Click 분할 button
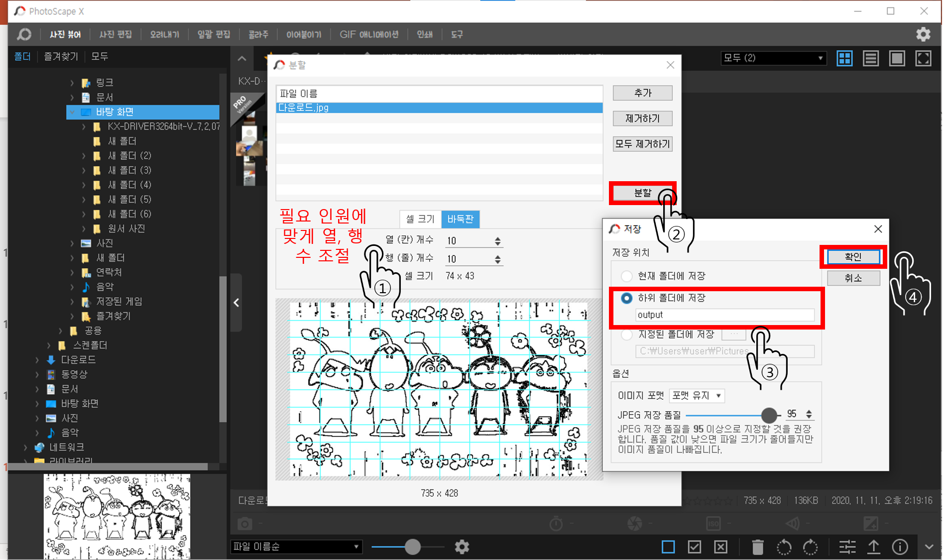Viewport: 948px width, 560px height. click(x=641, y=193)
